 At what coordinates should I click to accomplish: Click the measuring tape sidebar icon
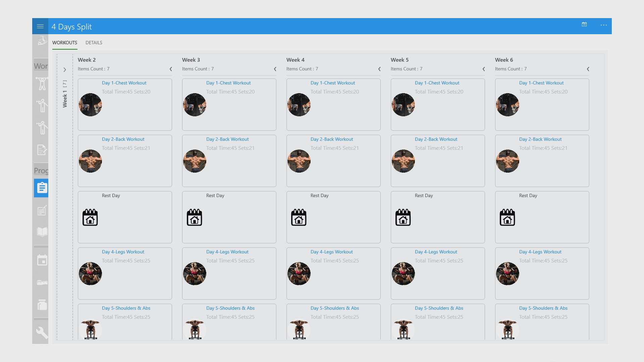(x=42, y=283)
